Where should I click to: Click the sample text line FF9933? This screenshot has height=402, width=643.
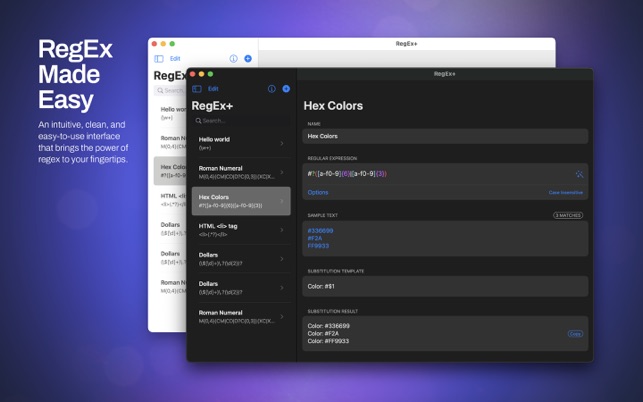pyautogui.click(x=318, y=246)
